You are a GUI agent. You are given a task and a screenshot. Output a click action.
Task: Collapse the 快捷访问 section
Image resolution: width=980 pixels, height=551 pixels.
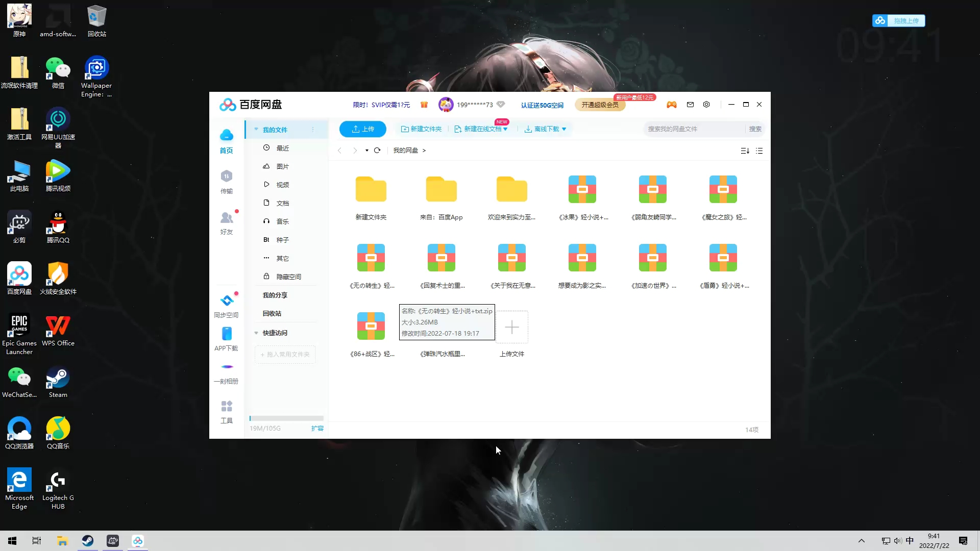[256, 333]
